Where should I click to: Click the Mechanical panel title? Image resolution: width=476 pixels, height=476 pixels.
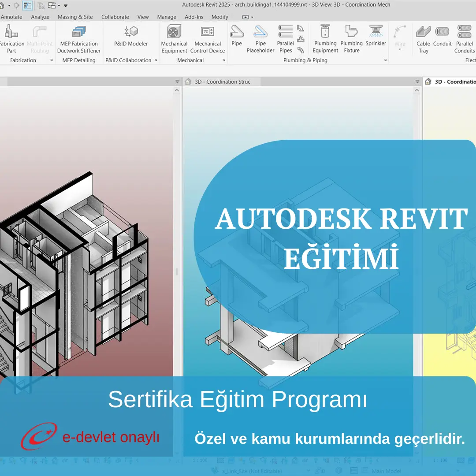click(190, 60)
